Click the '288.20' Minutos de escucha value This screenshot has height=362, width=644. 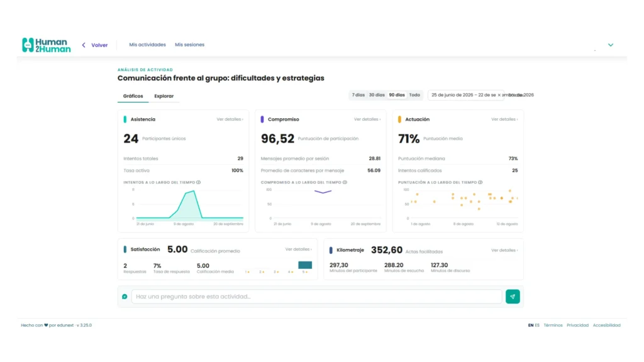pyautogui.click(x=394, y=266)
